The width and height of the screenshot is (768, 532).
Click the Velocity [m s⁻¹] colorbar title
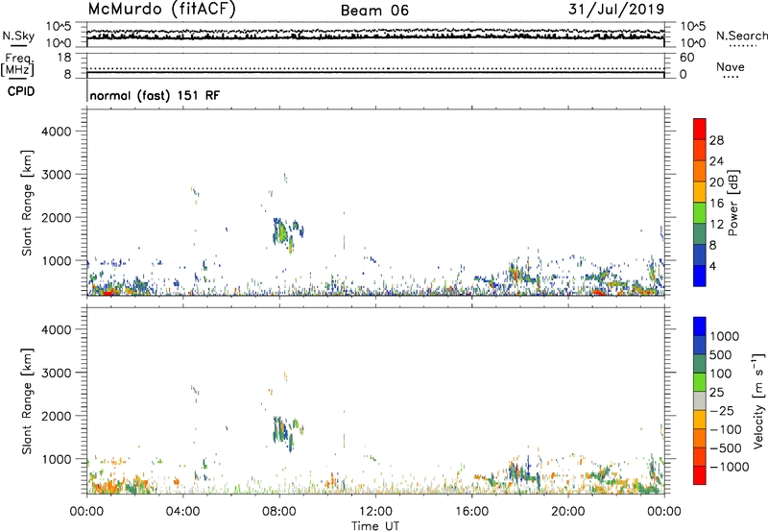coord(758,400)
